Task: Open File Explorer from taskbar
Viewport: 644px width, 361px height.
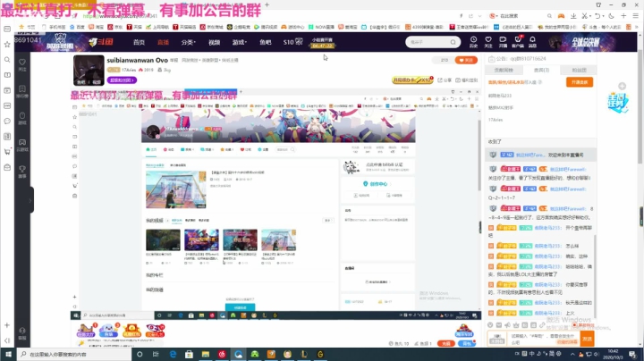Action: pos(206,354)
